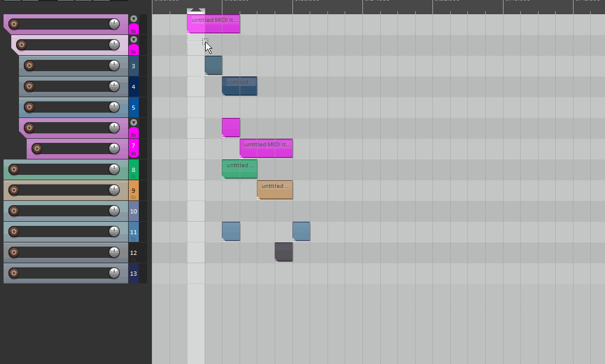Click the volume knob on track 1

pos(114,24)
